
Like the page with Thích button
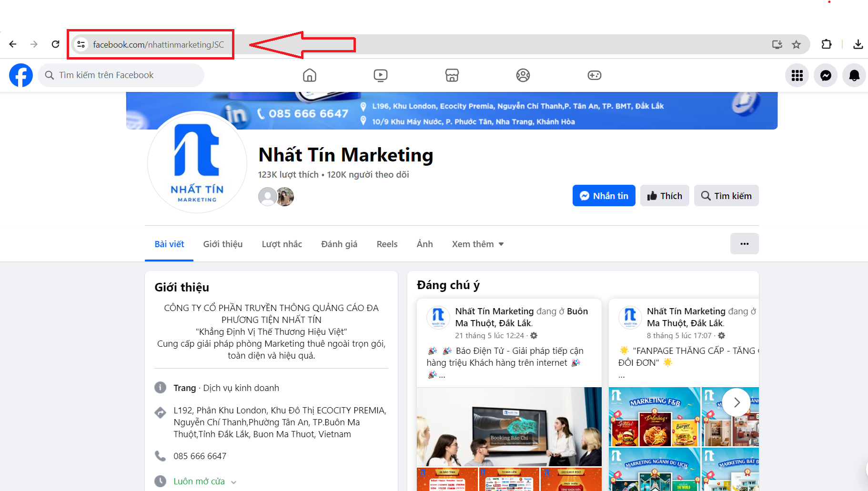point(665,196)
